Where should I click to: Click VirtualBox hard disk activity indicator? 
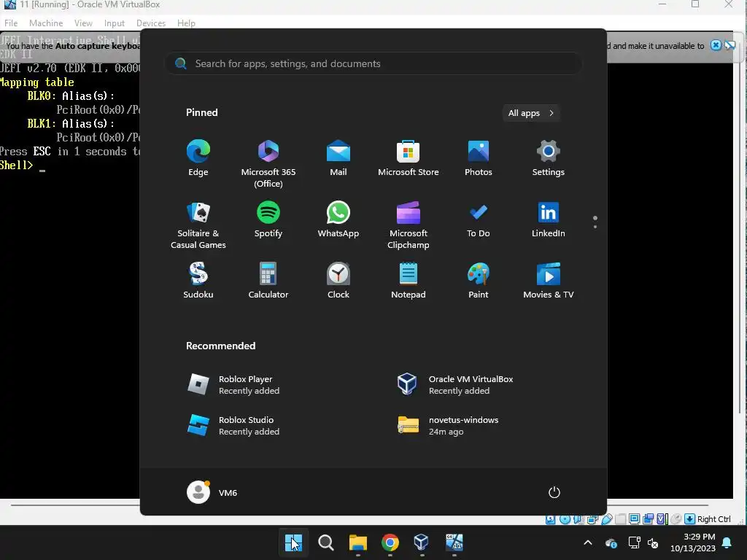click(x=550, y=519)
